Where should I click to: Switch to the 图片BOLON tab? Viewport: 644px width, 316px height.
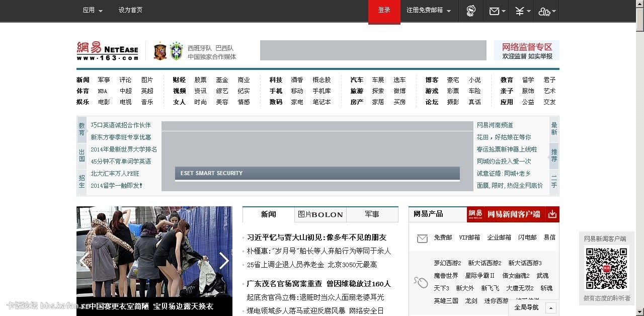[320, 214]
